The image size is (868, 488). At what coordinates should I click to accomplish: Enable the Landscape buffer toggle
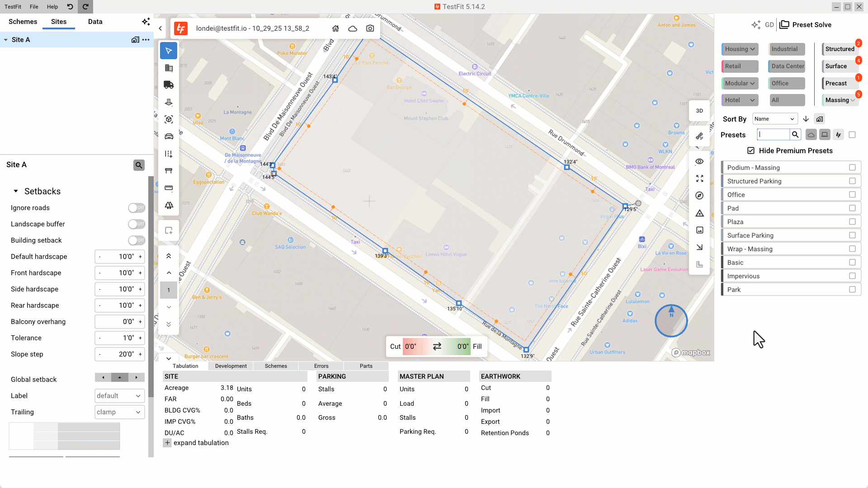click(136, 224)
